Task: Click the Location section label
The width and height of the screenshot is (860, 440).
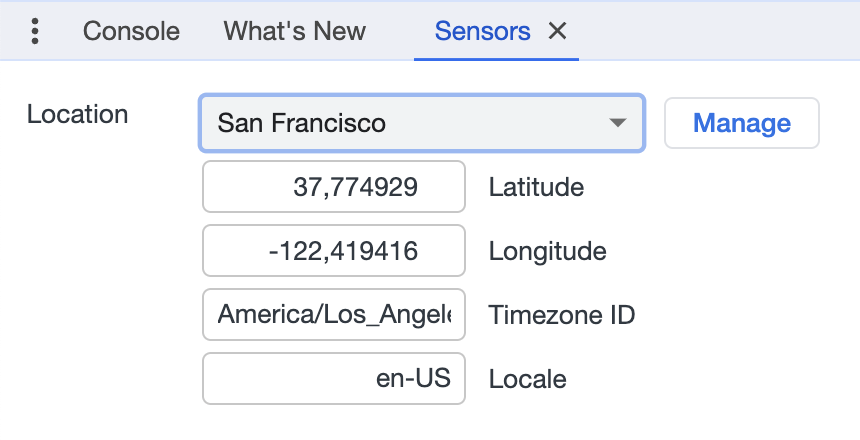Action: pos(77,114)
